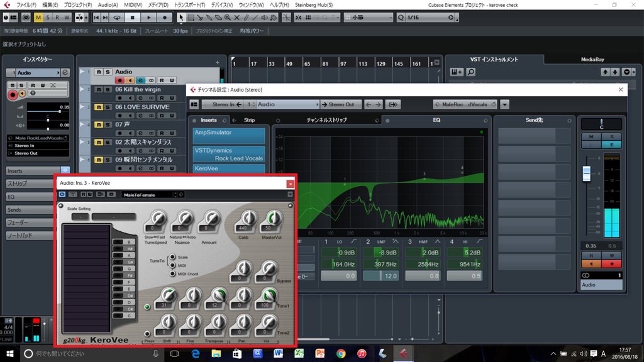The width and height of the screenshot is (644, 362).
Task: Toggle Read automation in KeroVee header
Action: pyautogui.click(x=84, y=194)
